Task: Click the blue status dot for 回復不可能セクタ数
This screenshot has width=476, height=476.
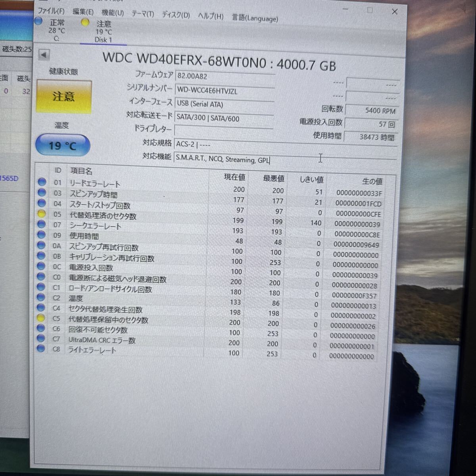Action: click(x=40, y=328)
